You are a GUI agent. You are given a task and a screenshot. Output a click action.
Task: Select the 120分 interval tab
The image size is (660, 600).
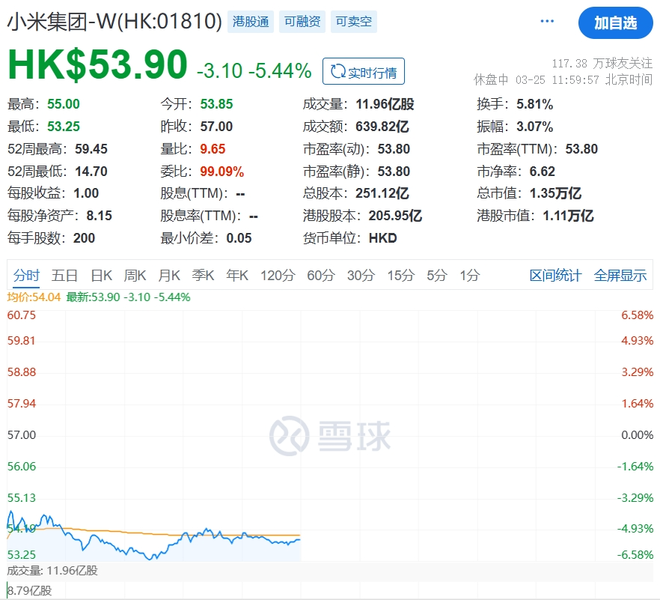[x=277, y=275]
